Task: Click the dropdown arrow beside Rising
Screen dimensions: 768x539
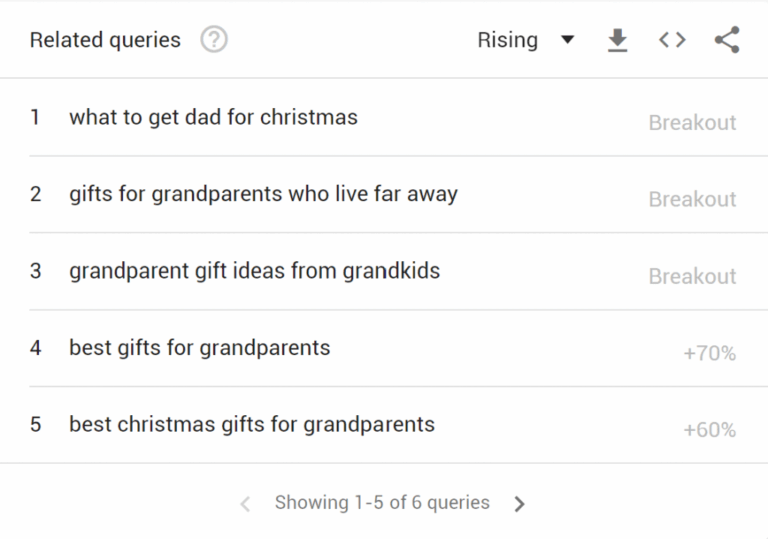Action: (567, 40)
